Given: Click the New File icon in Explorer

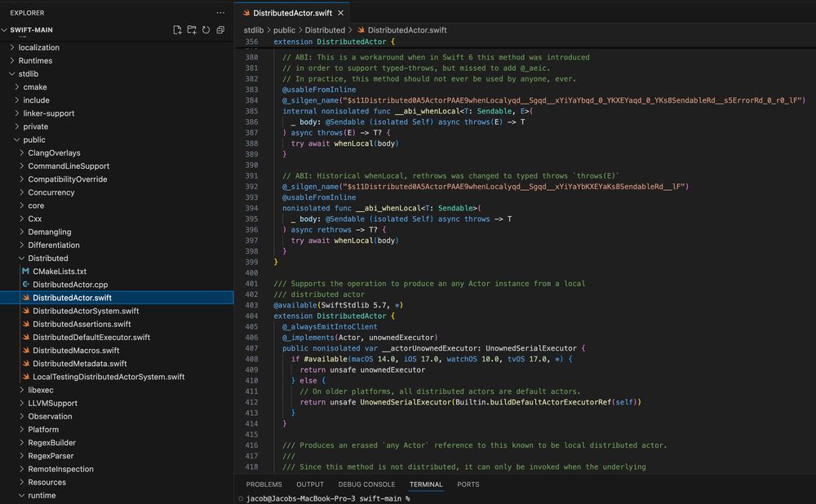Looking at the screenshot, I should click(177, 30).
